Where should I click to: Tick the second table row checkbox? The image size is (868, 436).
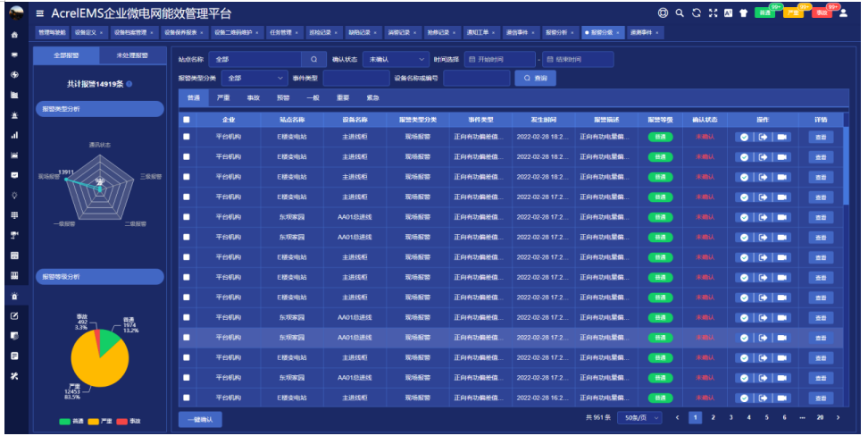(187, 156)
